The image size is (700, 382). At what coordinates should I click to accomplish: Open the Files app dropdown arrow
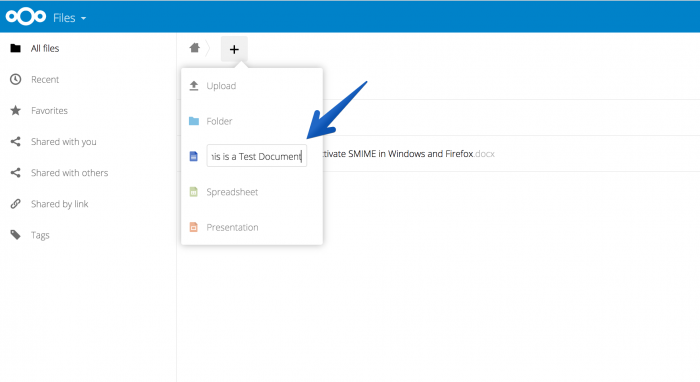pyautogui.click(x=83, y=18)
